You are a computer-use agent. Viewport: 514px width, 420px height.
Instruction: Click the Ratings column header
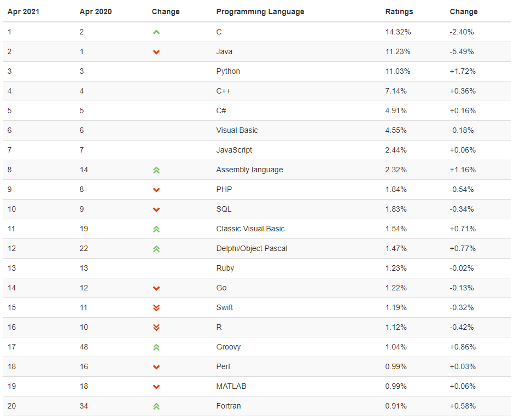(399, 12)
